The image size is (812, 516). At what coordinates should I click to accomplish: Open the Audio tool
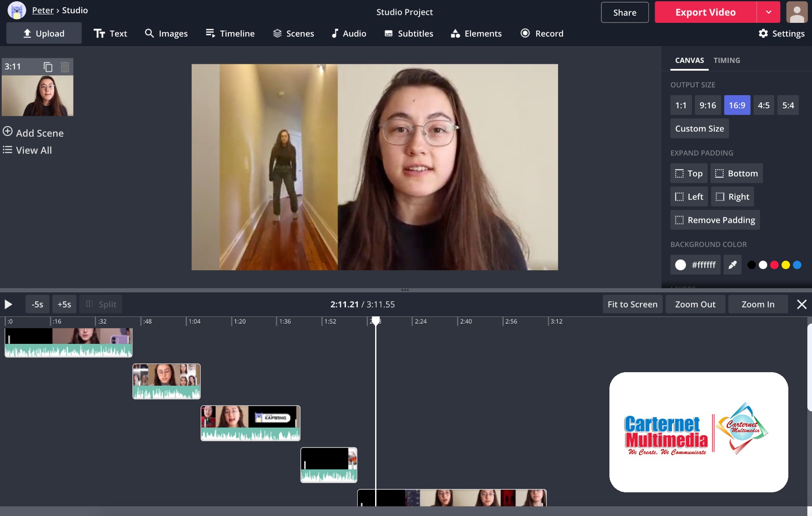click(x=349, y=33)
